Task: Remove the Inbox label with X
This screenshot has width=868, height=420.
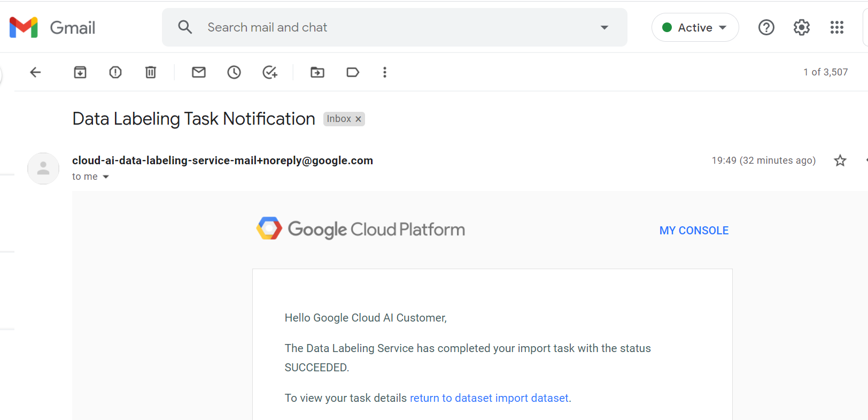Action: click(x=359, y=119)
